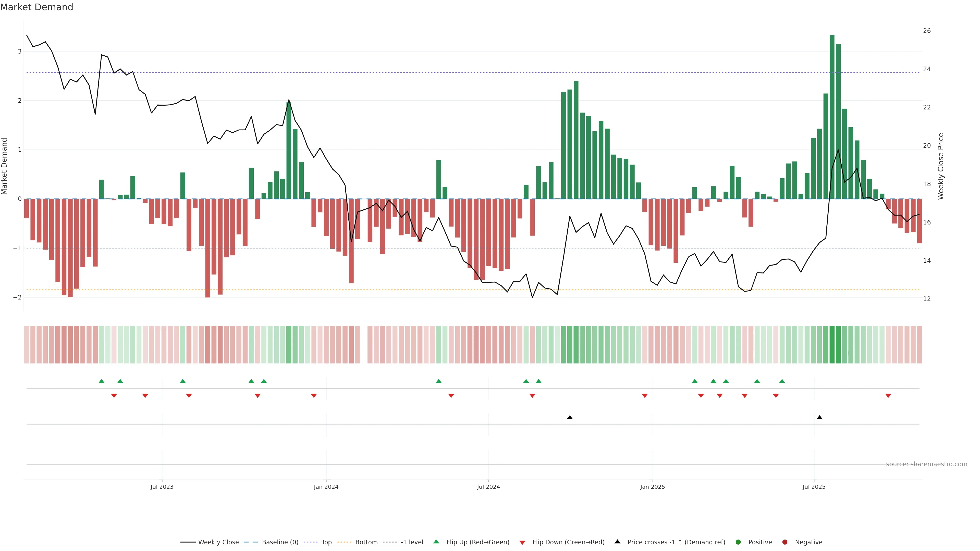Screen dimensions: 980x551
Task: Click the darkest green heat-strip cell after Jul 2025
Action: pyautogui.click(x=832, y=345)
